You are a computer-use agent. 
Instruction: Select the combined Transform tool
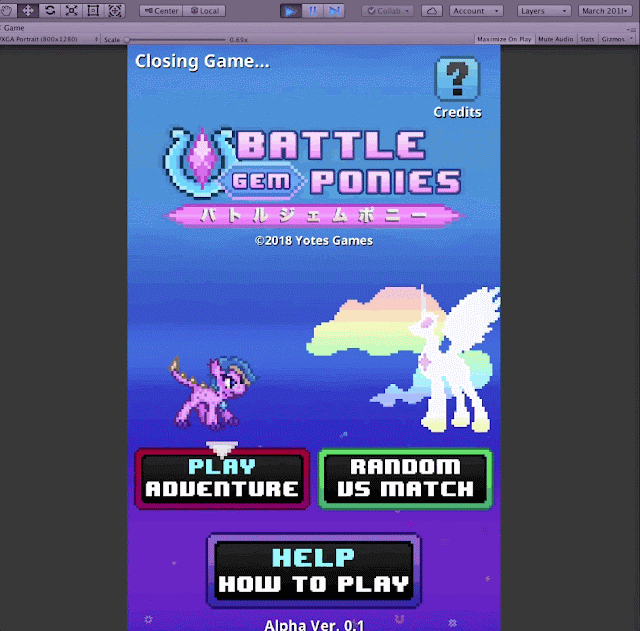point(115,11)
